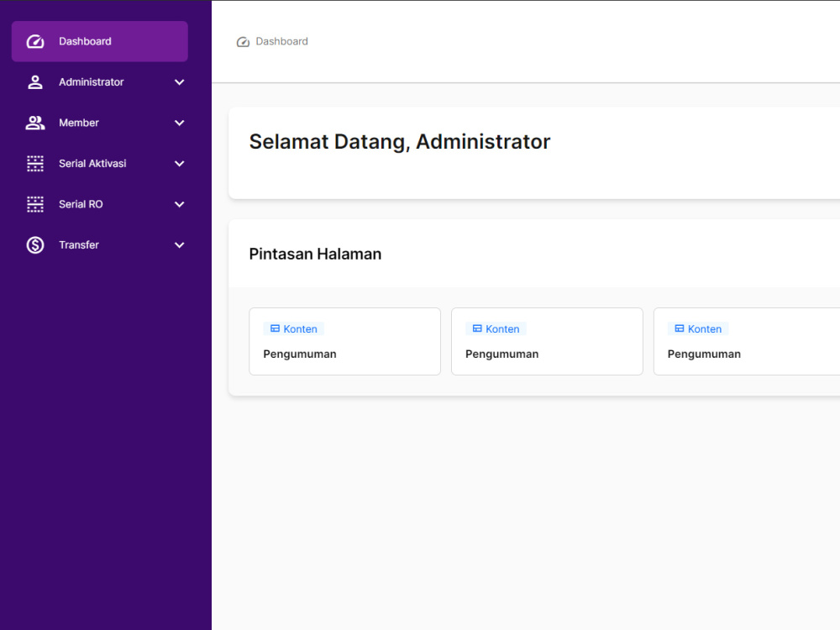Click the Member group icon
Screen dimensions: 840x630
tap(35, 123)
